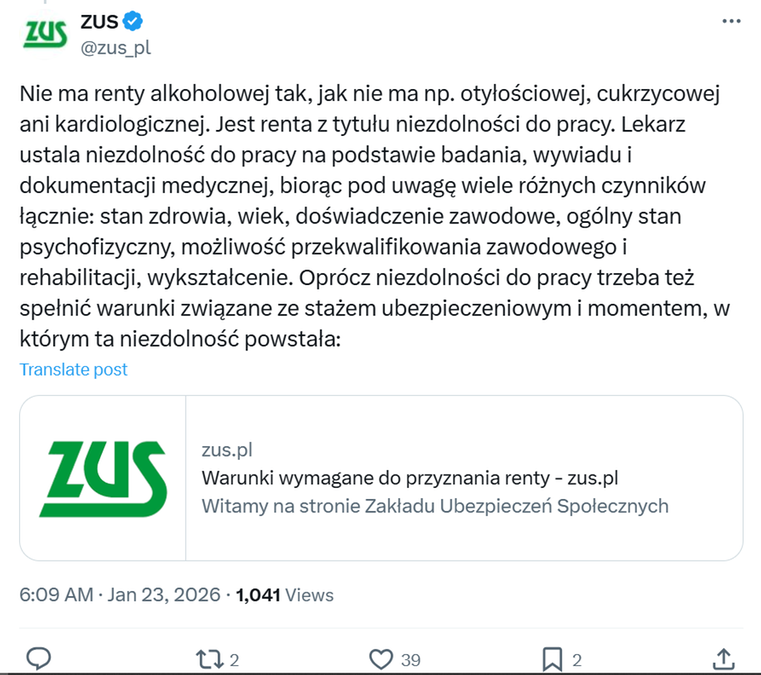The height and width of the screenshot is (675, 761).
Task: Click the repost count number 2
Action: tap(234, 660)
